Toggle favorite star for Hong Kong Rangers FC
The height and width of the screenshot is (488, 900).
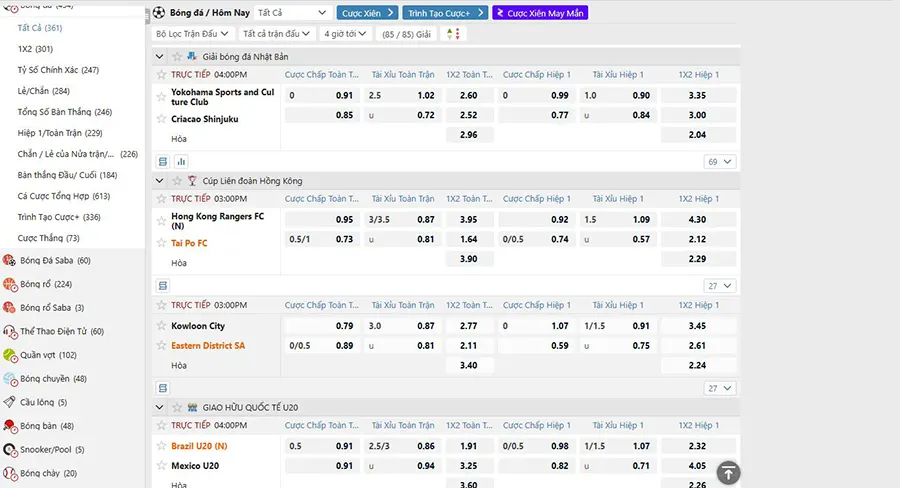tap(161, 220)
